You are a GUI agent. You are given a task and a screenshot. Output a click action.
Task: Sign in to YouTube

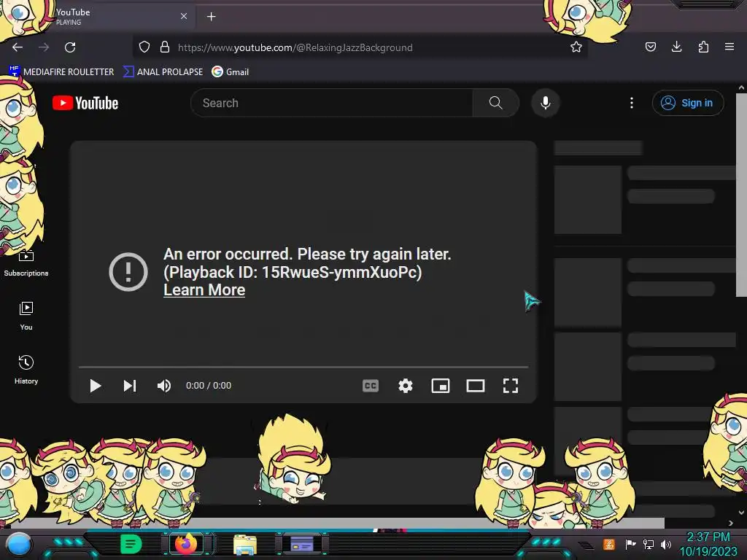(x=687, y=103)
